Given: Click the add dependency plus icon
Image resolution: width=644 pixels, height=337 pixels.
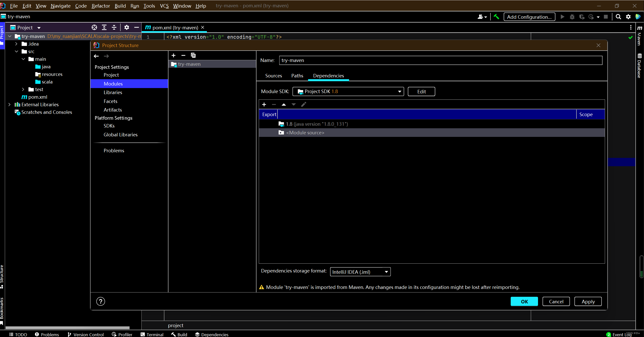Looking at the screenshot, I should pyautogui.click(x=264, y=104).
